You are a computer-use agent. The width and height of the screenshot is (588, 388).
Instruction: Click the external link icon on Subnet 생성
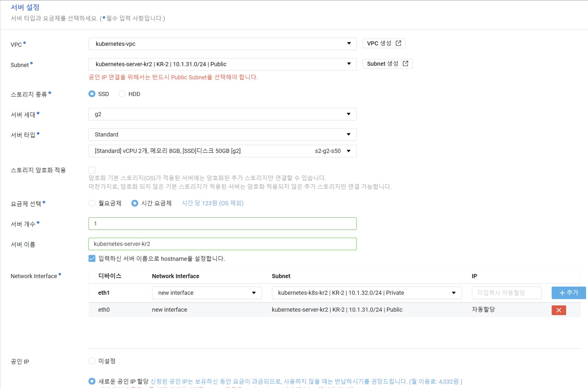pyautogui.click(x=405, y=63)
